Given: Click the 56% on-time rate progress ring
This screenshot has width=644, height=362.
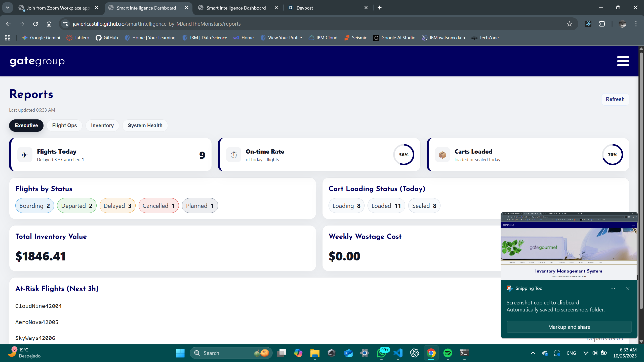Looking at the screenshot, I should coord(404,155).
